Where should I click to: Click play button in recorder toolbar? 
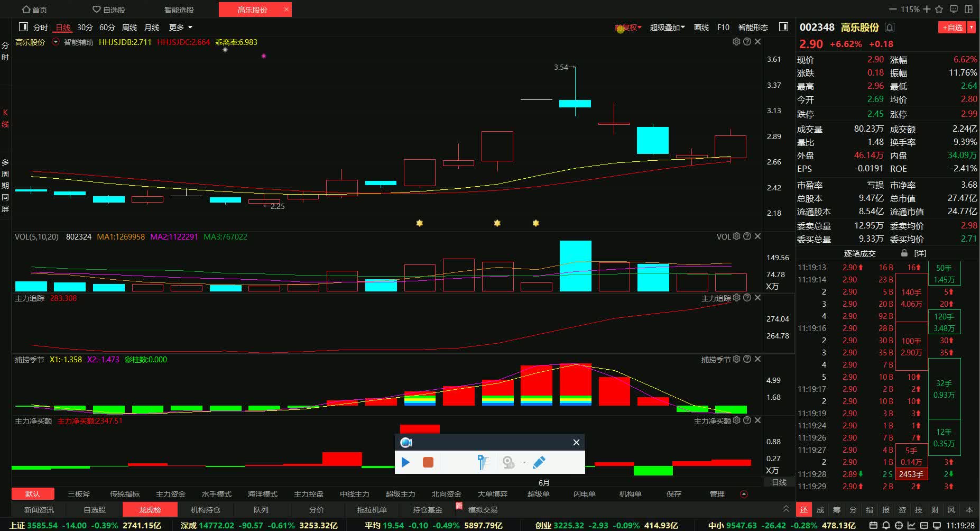click(x=405, y=462)
